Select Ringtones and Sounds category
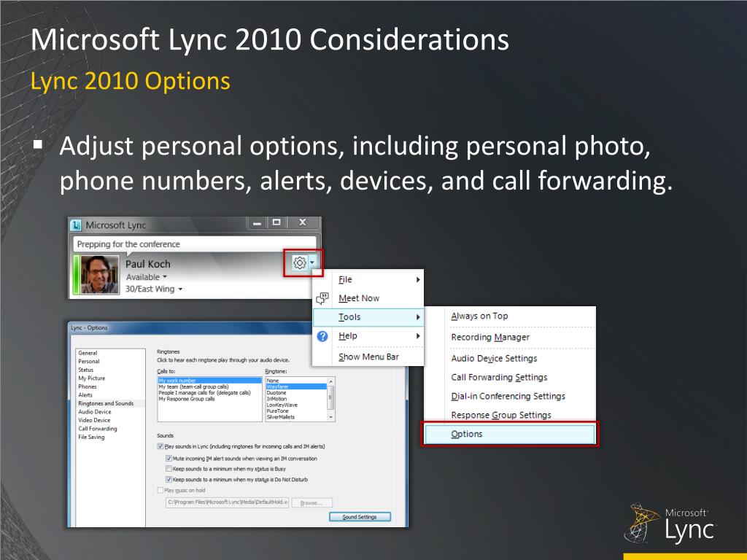This screenshot has width=747, height=560. pyautogui.click(x=111, y=403)
